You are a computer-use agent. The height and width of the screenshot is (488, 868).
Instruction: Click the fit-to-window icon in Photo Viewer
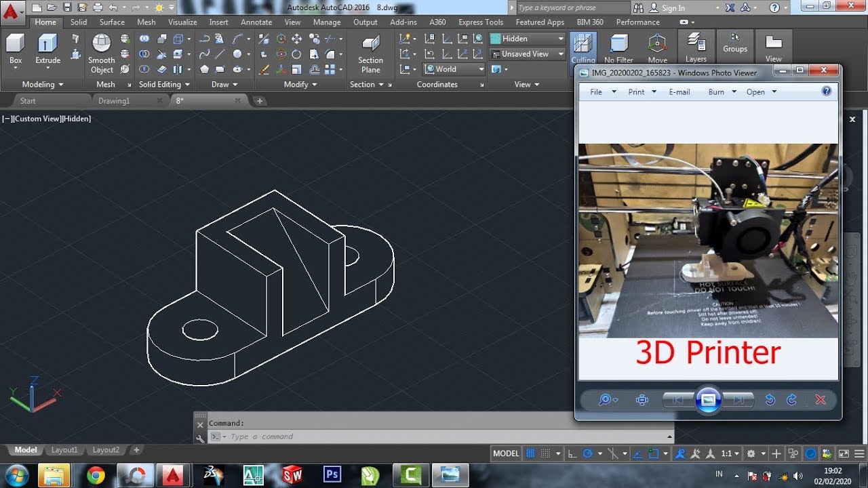pyautogui.click(x=642, y=400)
